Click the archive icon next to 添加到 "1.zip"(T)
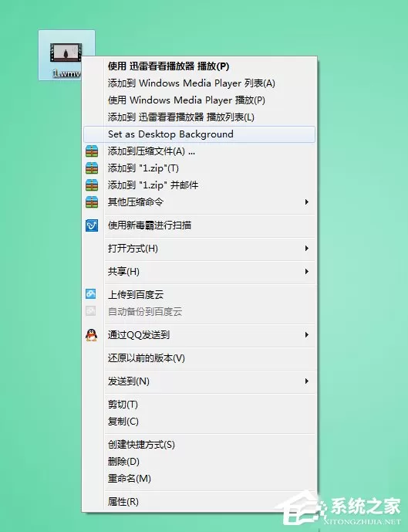 coord(92,168)
